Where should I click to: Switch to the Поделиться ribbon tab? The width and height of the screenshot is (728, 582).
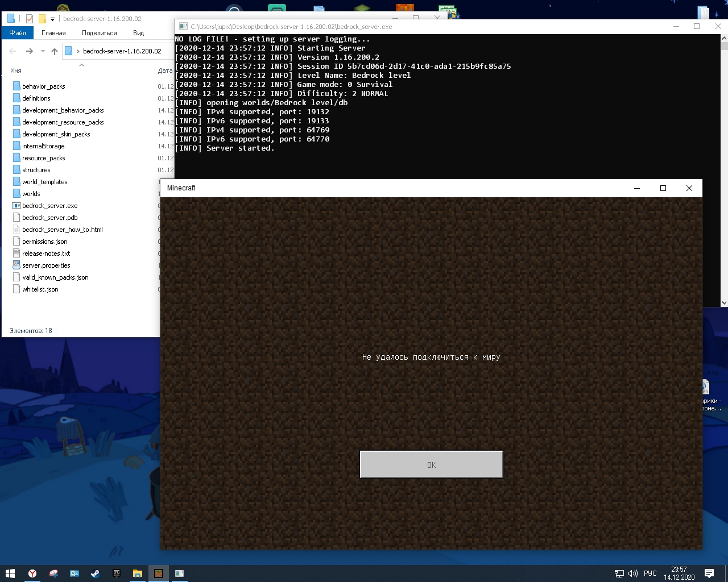99,33
